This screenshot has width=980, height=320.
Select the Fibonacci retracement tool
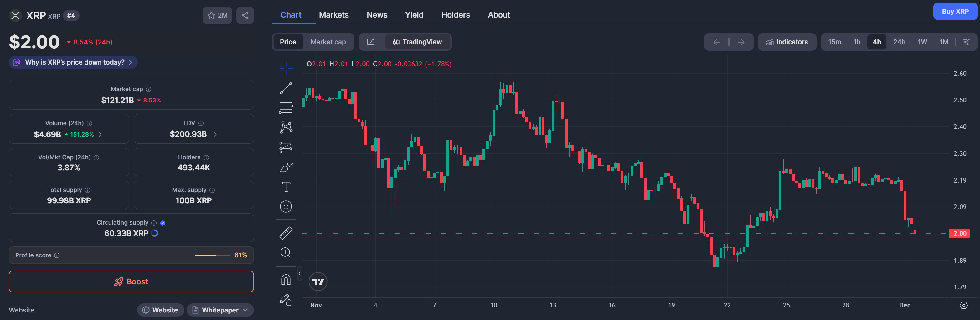[x=286, y=108]
